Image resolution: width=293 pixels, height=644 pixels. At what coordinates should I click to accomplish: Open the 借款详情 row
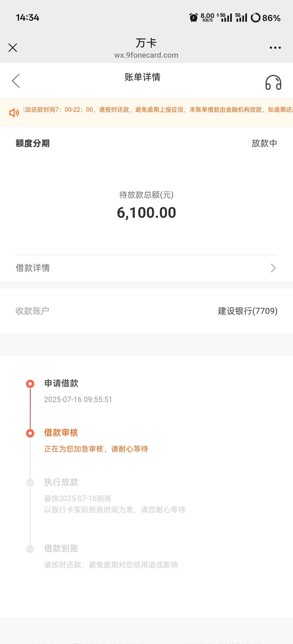(146, 268)
